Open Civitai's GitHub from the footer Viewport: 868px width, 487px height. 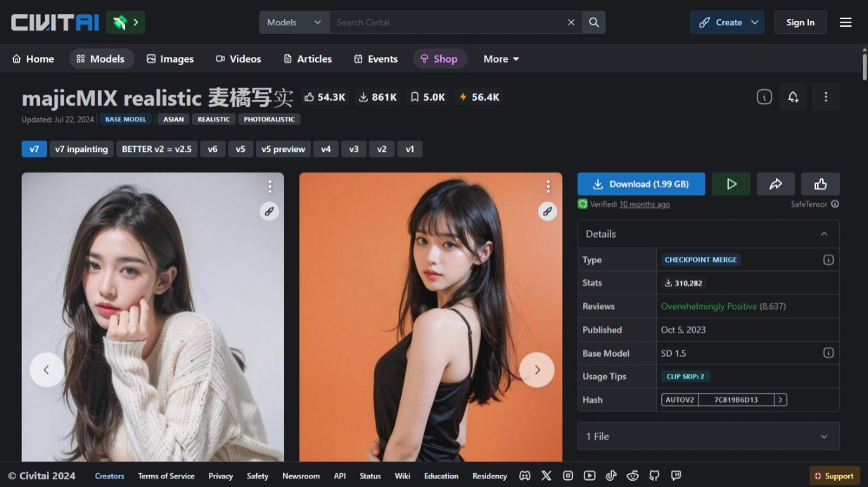coord(654,476)
